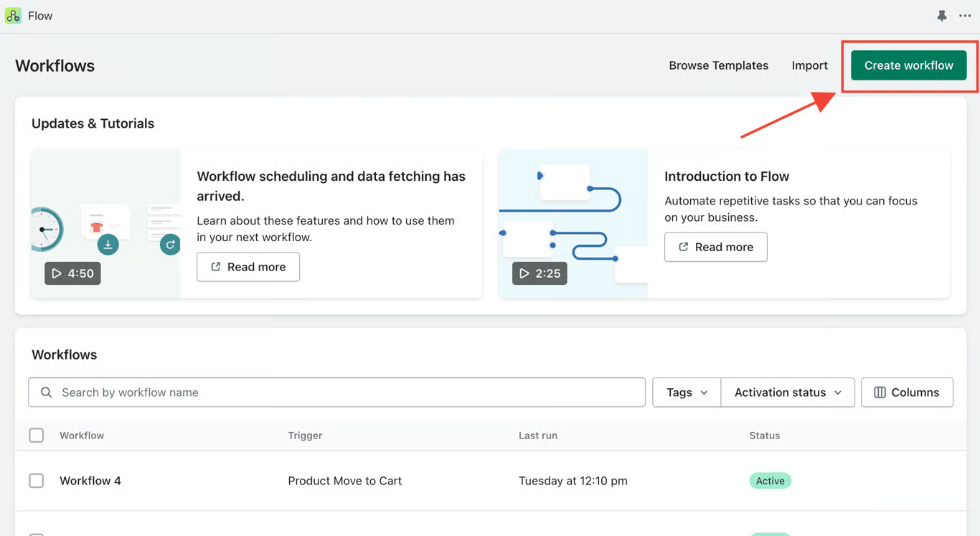Screen dimensions: 980x536
Task: Open the Introduction to Flow thumbnail image
Action: [573, 224]
